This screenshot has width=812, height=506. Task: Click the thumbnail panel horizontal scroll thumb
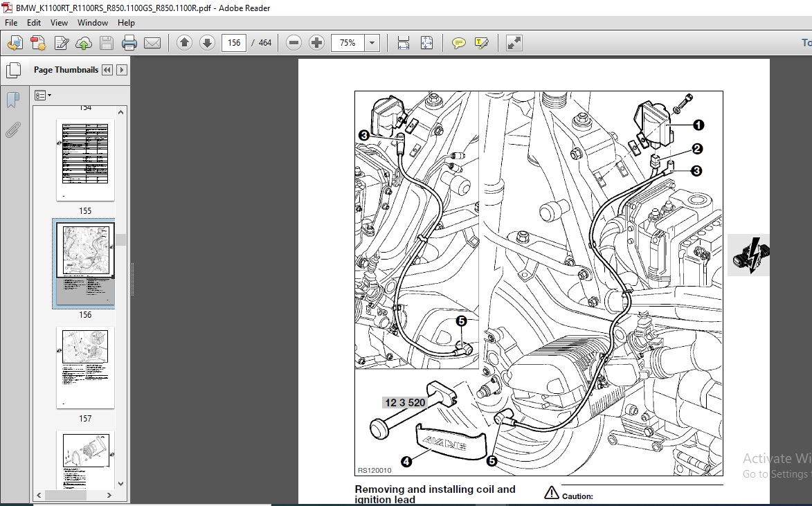[65, 495]
